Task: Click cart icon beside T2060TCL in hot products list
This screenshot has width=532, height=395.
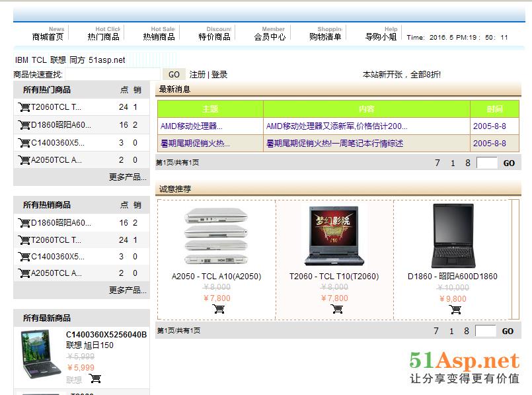Action: pos(24,107)
